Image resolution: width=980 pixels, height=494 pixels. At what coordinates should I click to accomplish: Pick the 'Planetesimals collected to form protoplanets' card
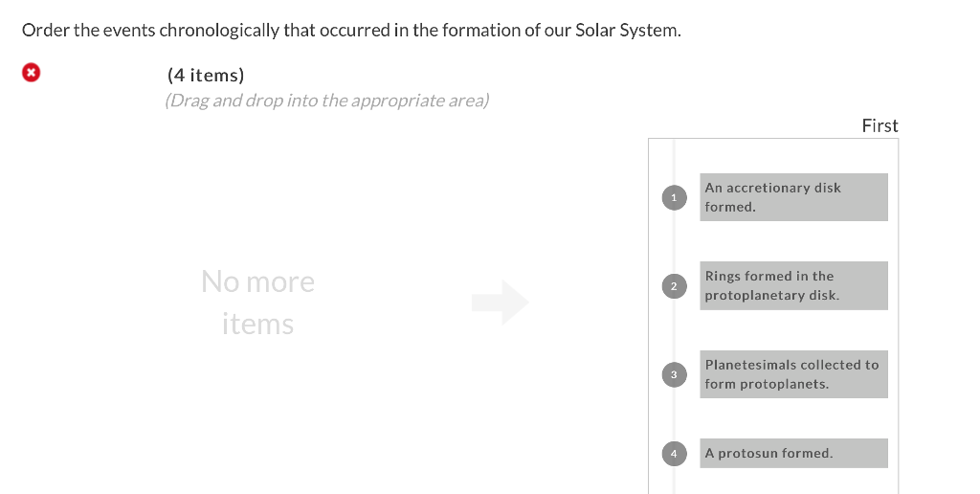pyautogui.click(x=793, y=374)
